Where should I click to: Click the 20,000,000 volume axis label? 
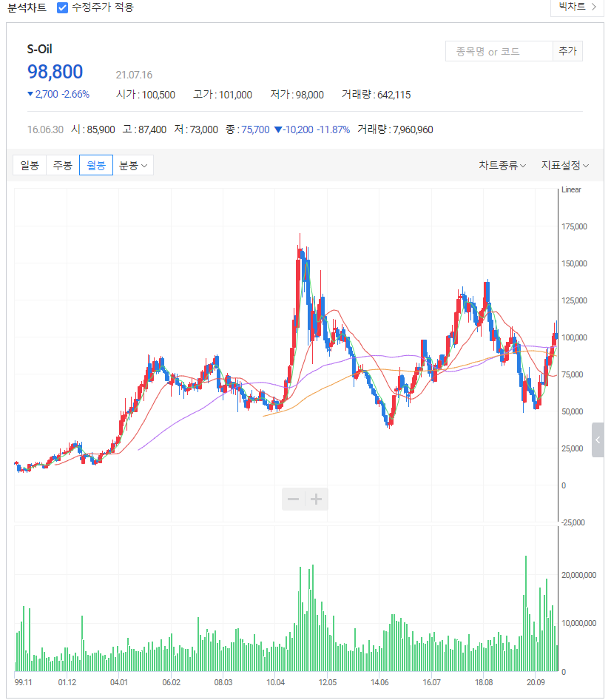[579, 575]
